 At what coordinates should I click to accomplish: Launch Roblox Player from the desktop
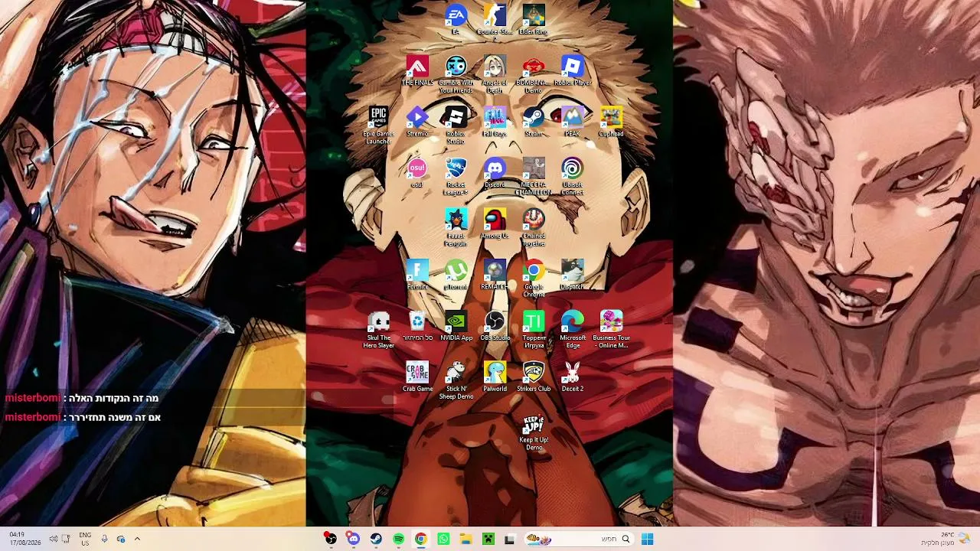coord(573,70)
